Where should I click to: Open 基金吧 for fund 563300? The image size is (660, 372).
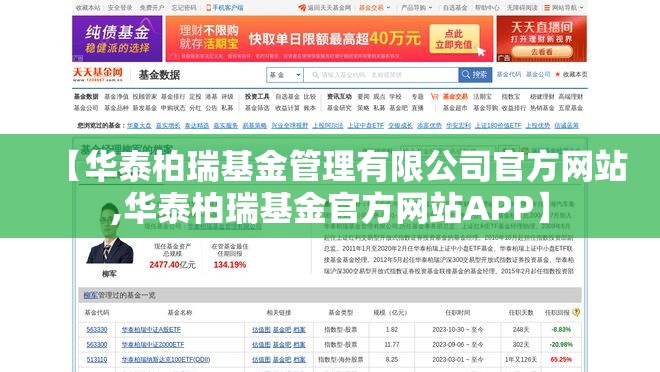pyautogui.click(x=282, y=345)
